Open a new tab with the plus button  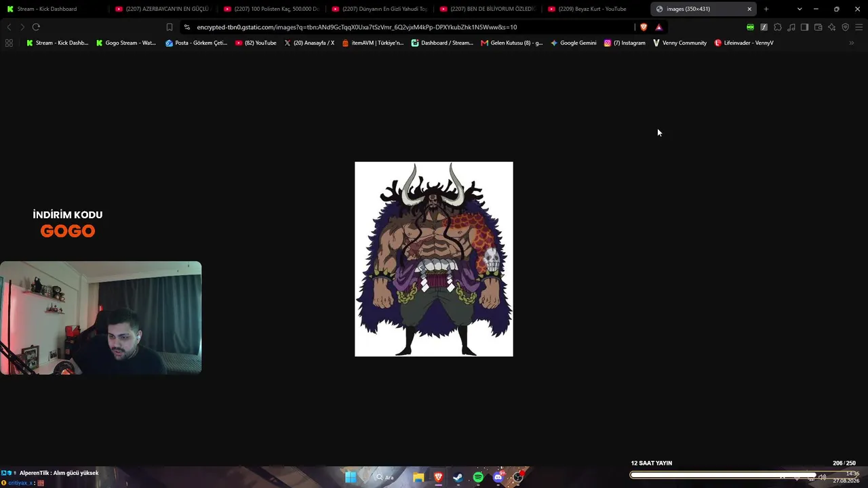pyautogui.click(x=766, y=9)
